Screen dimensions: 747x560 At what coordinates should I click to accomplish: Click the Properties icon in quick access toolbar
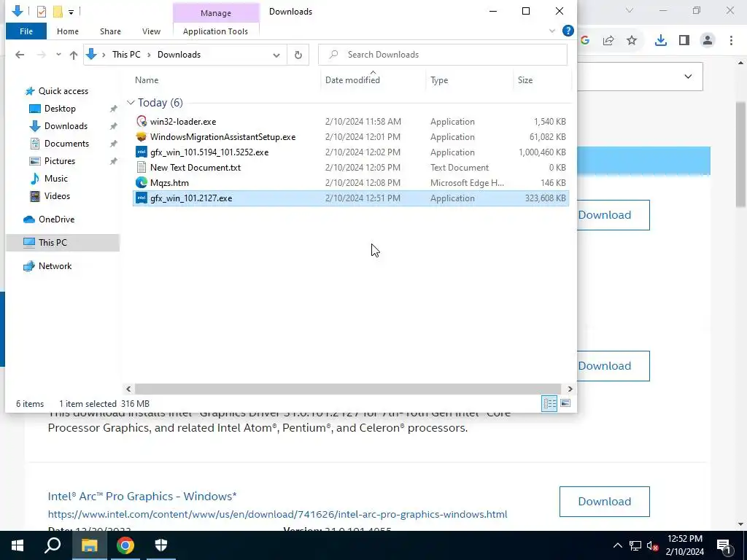(42, 11)
